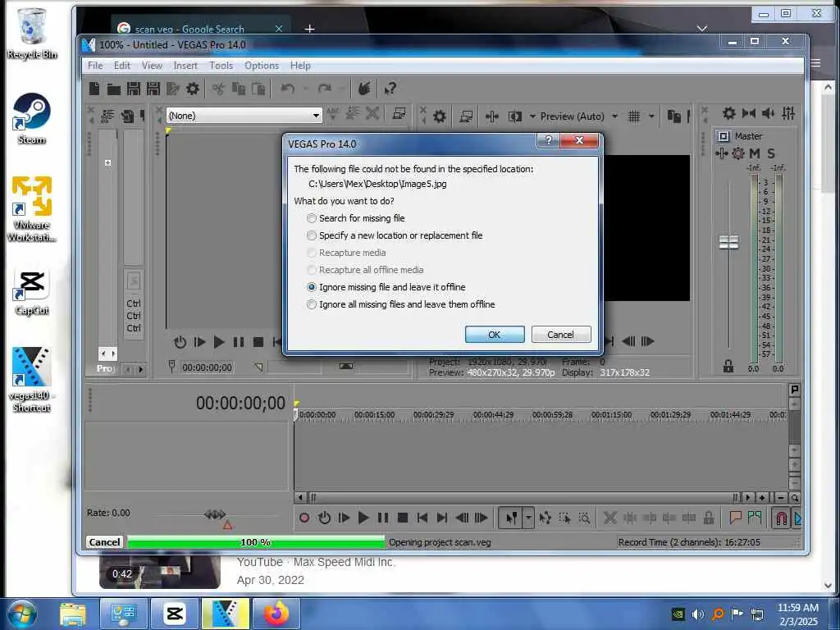
Task: Click the 00:00:00;00 timecode display
Action: [x=240, y=403]
